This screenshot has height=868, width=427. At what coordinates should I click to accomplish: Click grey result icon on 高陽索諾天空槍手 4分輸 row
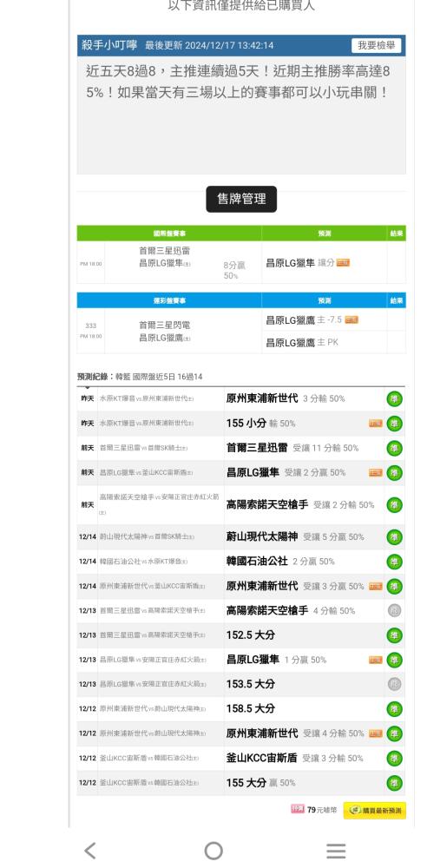(x=394, y=610)
